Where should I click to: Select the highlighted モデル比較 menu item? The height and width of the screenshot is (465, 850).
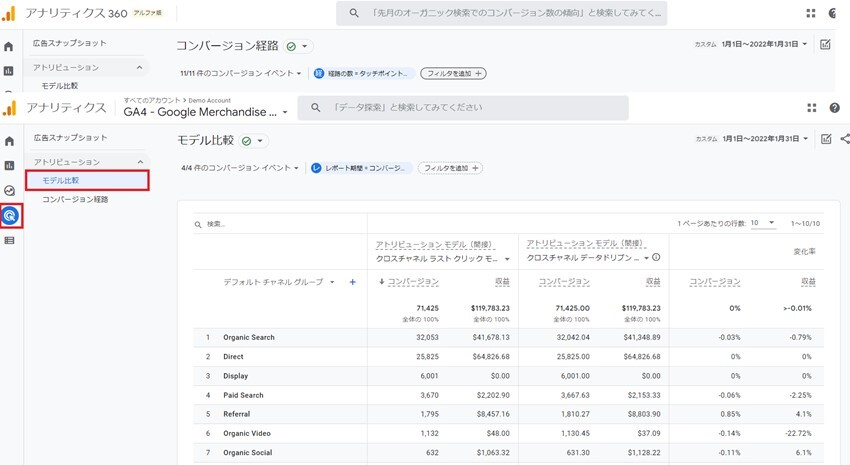click(88, 180)
